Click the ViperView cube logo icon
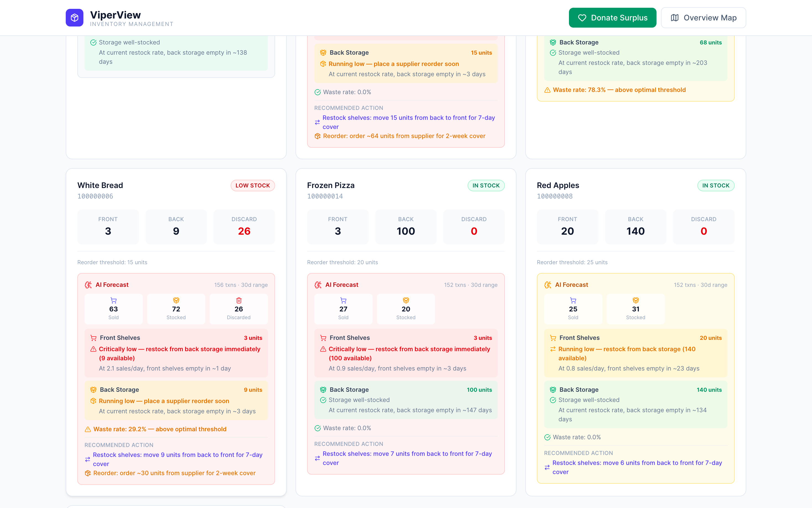This screenshot has height=508, width=812. (x=74, y=17)
